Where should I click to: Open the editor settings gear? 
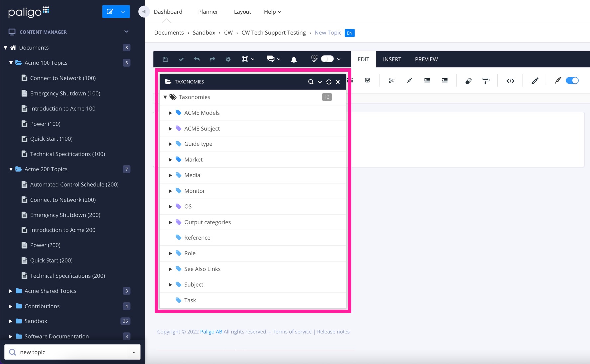228,59
